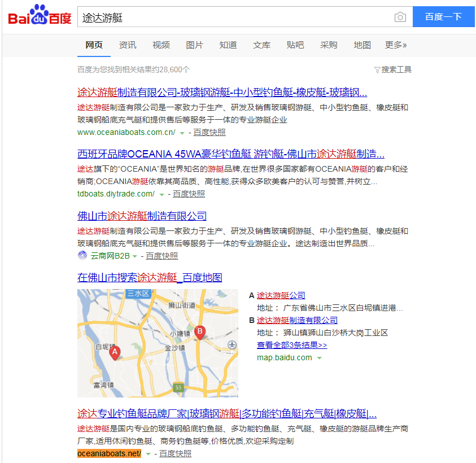Open result 西班牙品牌OCEANIA 45WA豪华钓鱼艇
476x463 pixels.
(x=231, y=154)
